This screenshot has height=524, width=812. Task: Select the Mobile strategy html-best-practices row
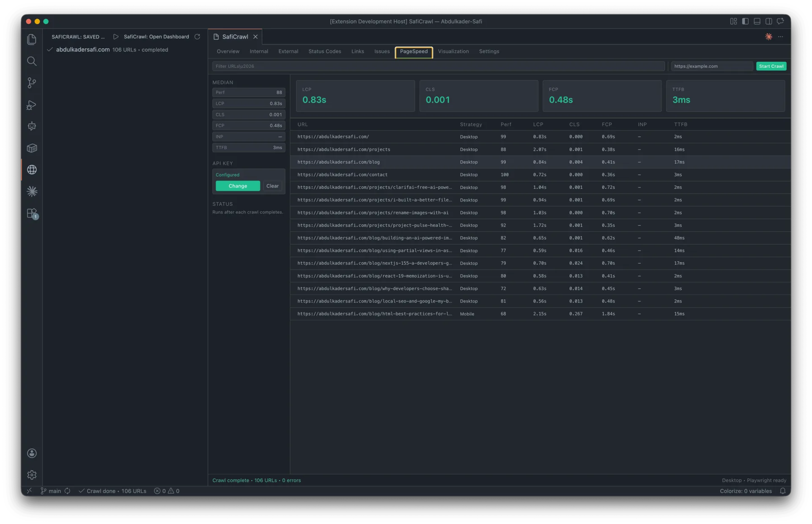(x=540, y=314)
